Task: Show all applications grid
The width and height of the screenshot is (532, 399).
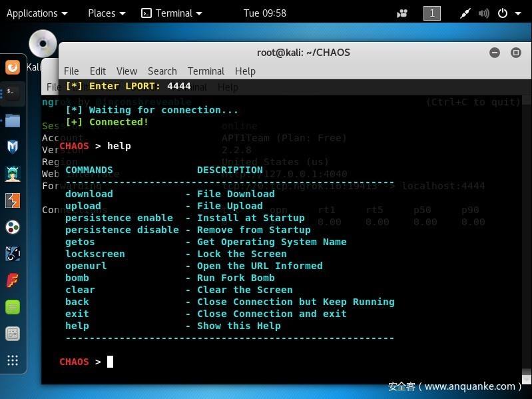Action: [13, 360]
